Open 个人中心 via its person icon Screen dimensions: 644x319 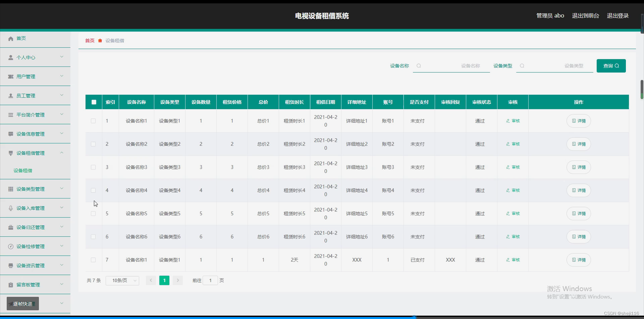click(10, 57)
